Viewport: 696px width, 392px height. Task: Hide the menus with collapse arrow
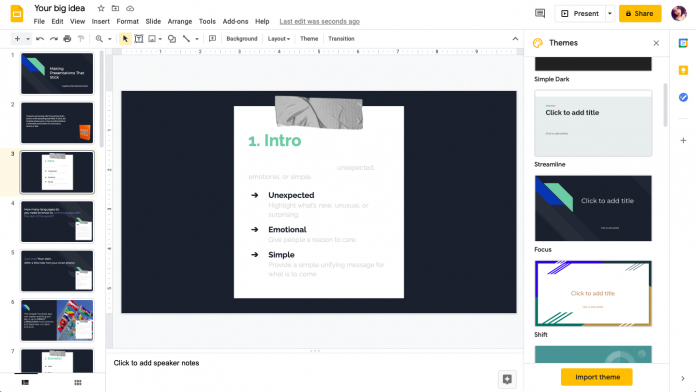click(x=515, y=39)
